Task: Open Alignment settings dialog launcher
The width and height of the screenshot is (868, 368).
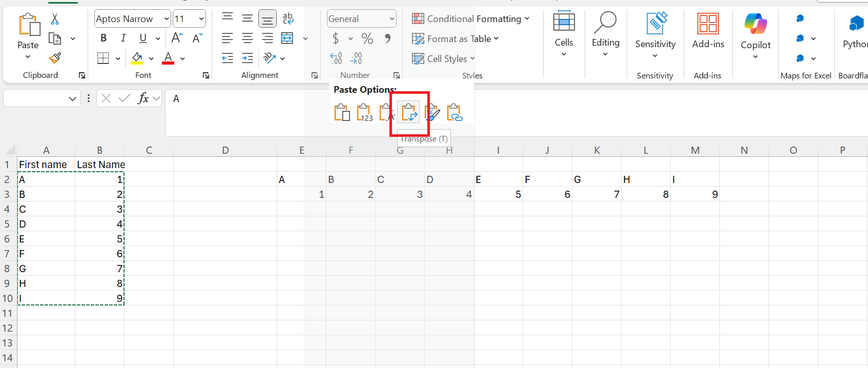Action: click(x=315, y=75)
